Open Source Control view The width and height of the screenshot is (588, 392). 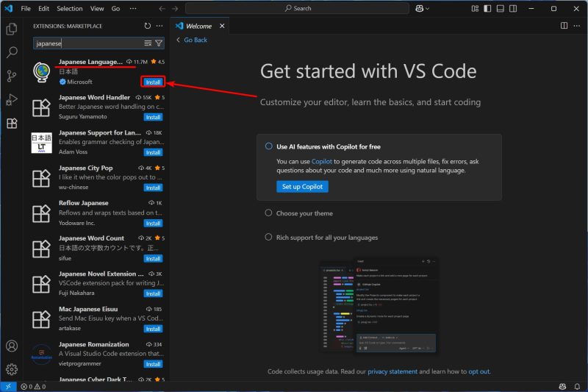coord(12,76)
